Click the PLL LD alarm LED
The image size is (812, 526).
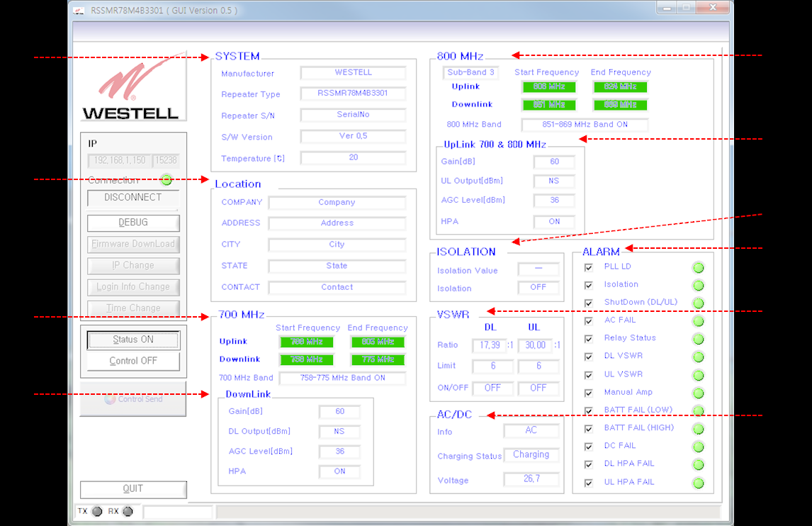click(x=698, y=268)
